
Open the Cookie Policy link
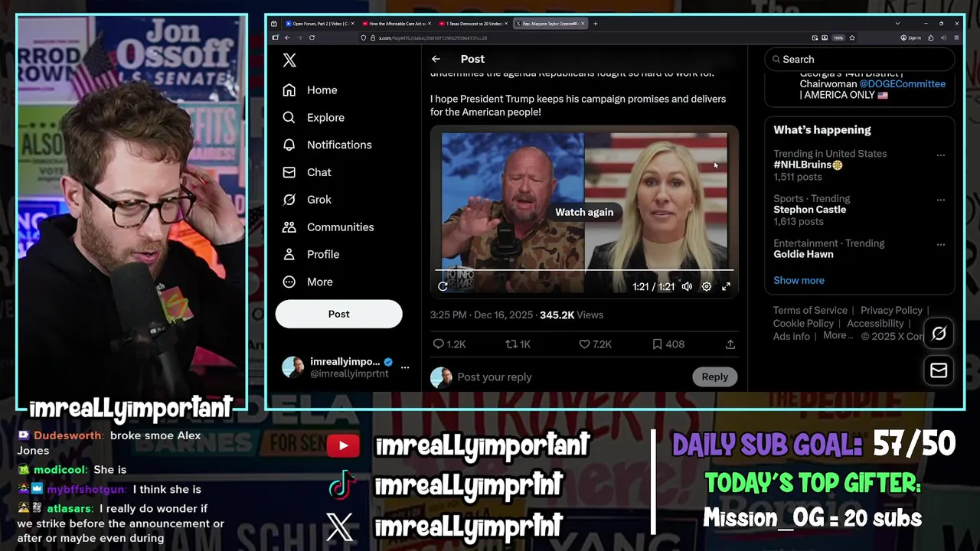click(x=803, y=324)
